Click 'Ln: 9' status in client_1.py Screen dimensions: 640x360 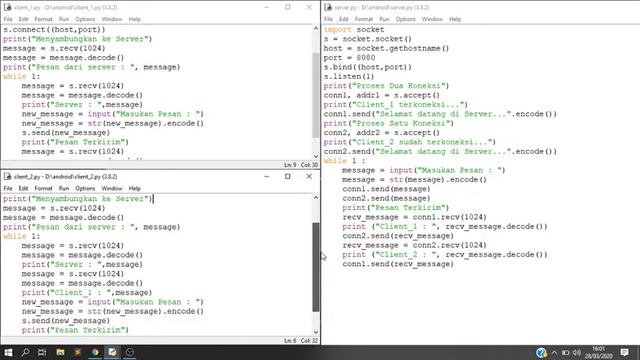point(290,165)
